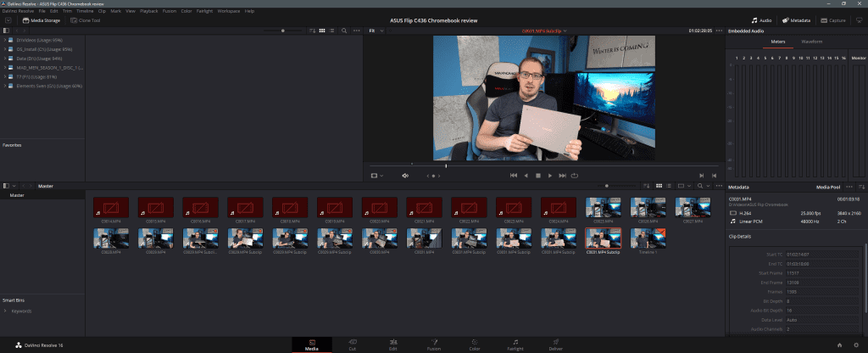Open the Audio panel button
This screenshot has height=353, width=868.
[x=762, y=20]
